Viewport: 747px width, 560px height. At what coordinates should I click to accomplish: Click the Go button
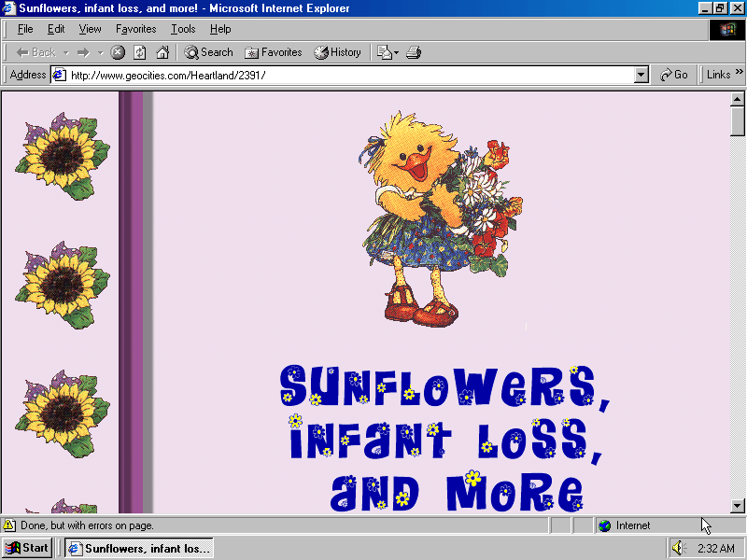[x=673, y=75]
